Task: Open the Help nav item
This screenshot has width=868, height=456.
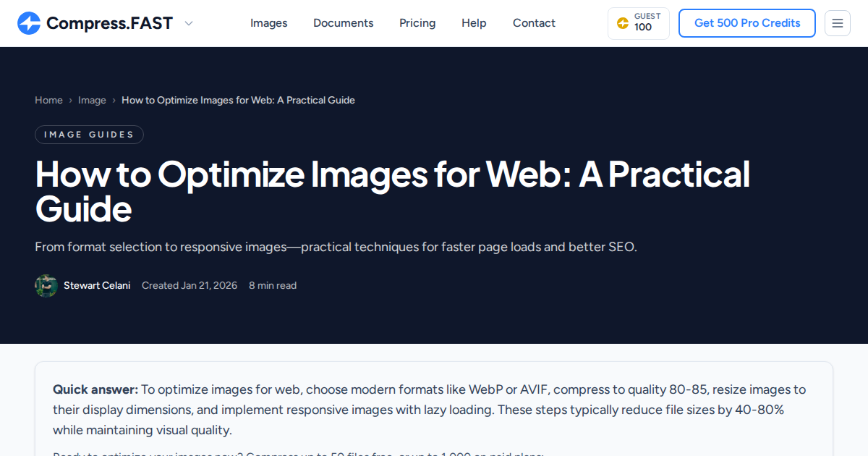Action: tap(474, 23)
